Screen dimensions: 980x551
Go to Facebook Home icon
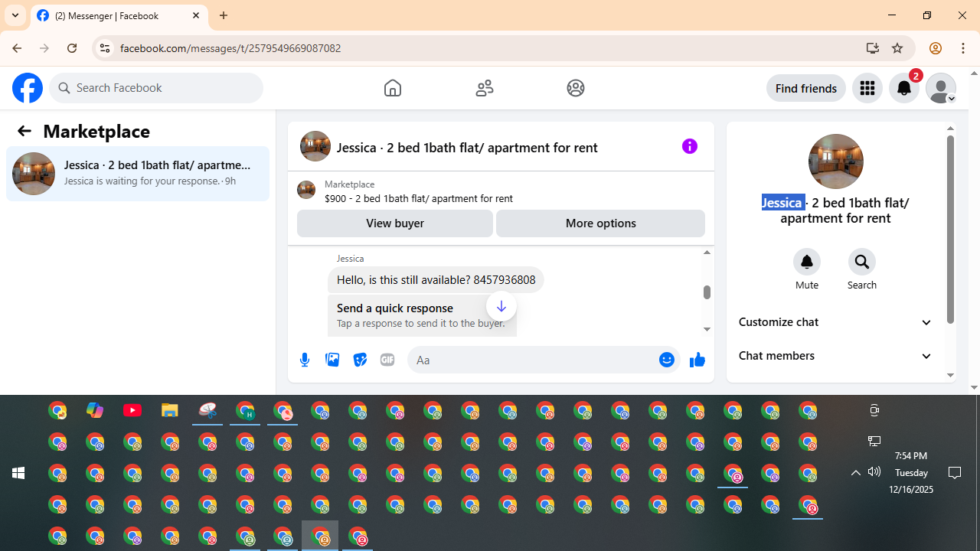pyautogui.click(x=393, y=88)
